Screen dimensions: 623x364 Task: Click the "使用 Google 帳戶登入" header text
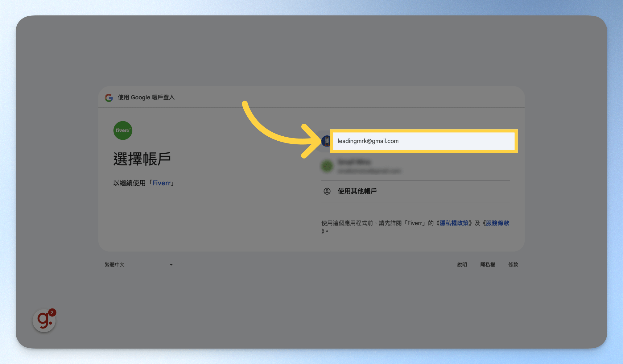[146, 97]
